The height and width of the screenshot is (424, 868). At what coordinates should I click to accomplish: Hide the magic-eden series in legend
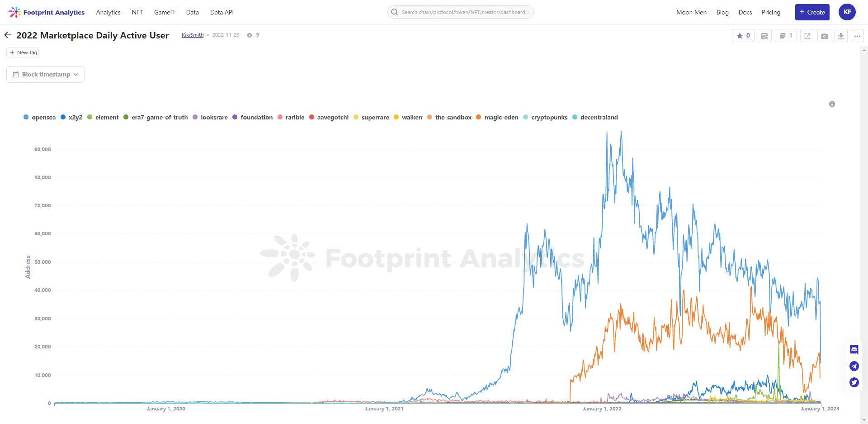(x=497, y=118)
